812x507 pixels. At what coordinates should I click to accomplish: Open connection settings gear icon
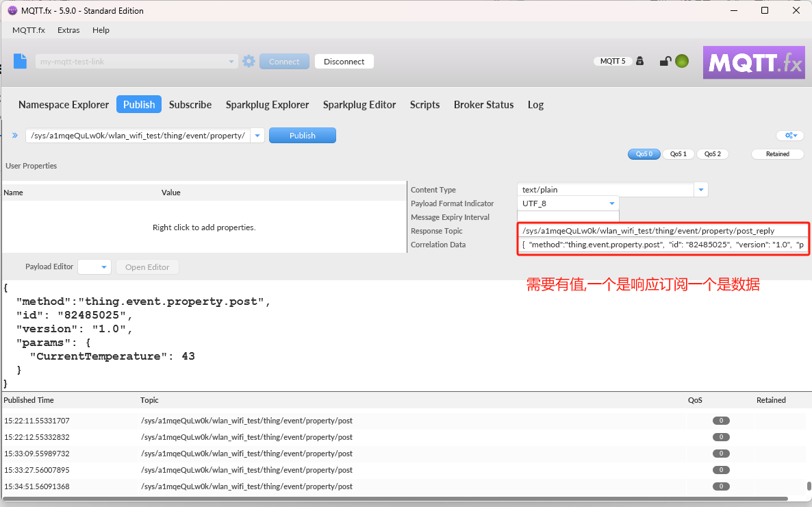[x=249, y=61]
